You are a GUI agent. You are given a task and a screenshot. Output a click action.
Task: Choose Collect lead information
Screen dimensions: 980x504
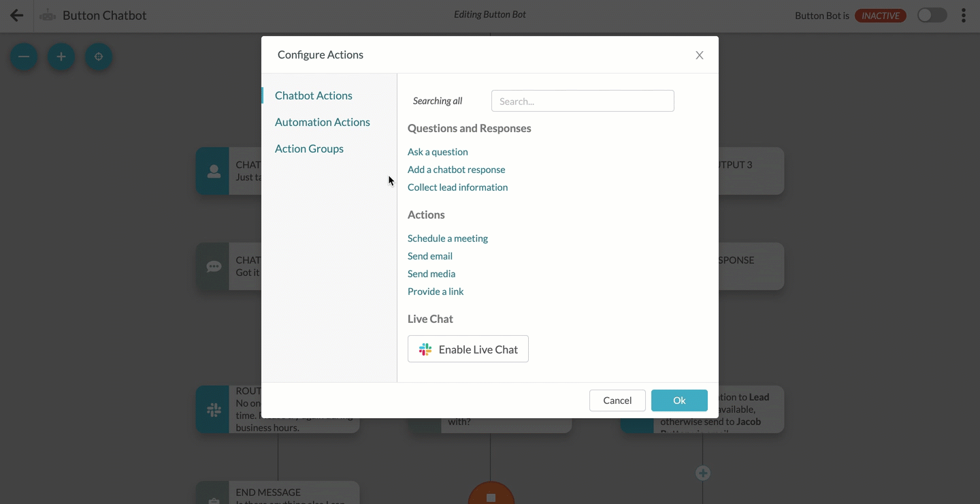pyautogui.click(x=457, y=187)
